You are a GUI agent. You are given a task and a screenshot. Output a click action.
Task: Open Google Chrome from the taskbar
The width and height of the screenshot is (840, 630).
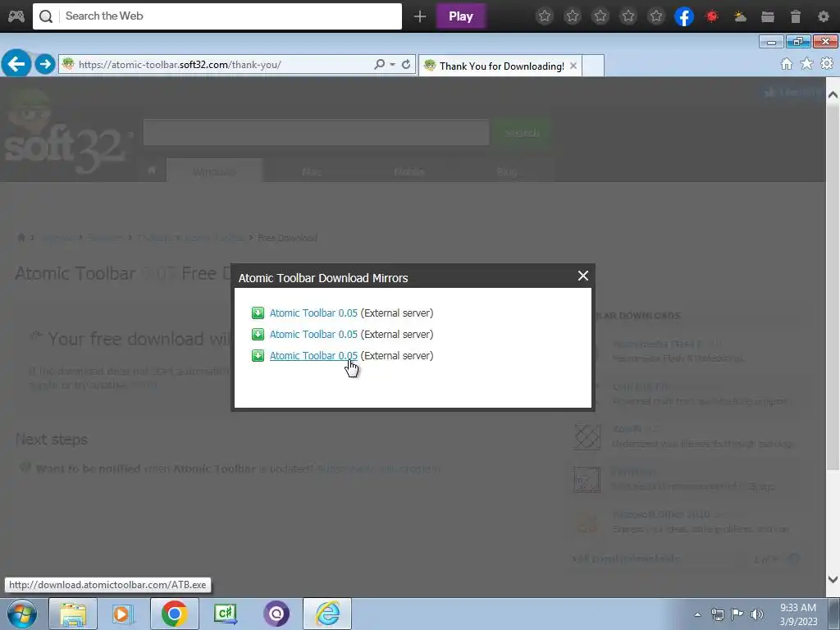click(x=174, y=614)
